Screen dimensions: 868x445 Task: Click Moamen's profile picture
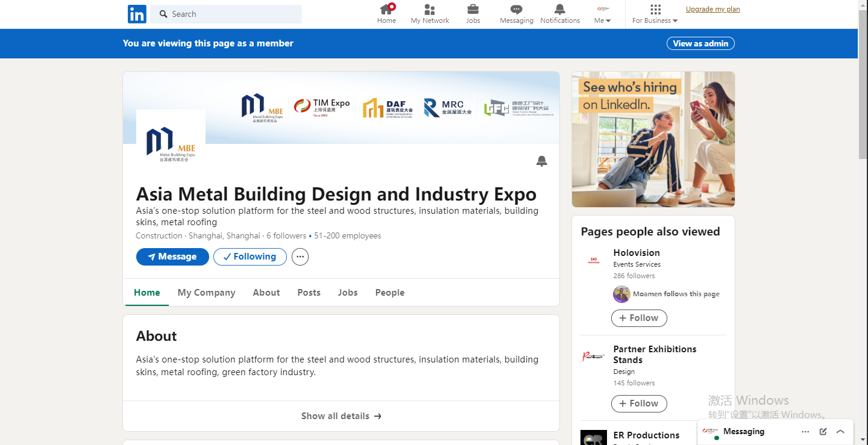tap(621, 294)
